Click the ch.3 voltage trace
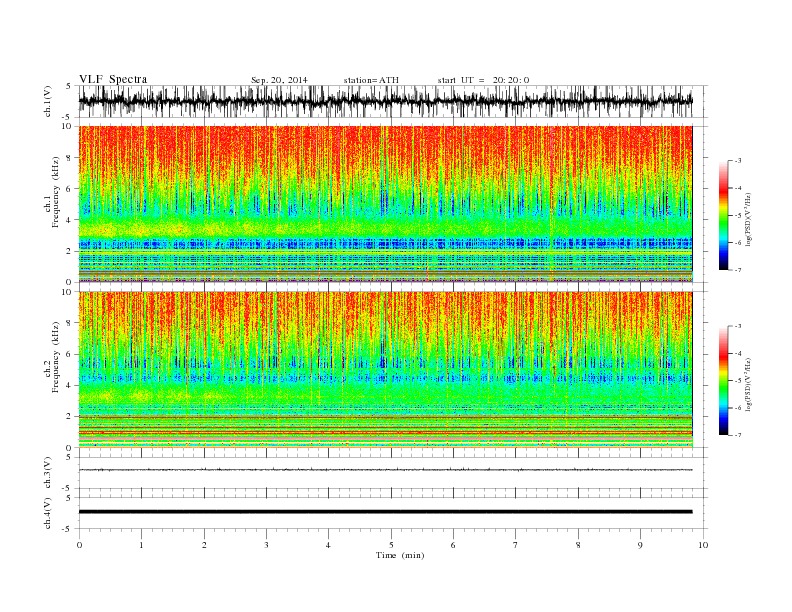 coord(385,470)
